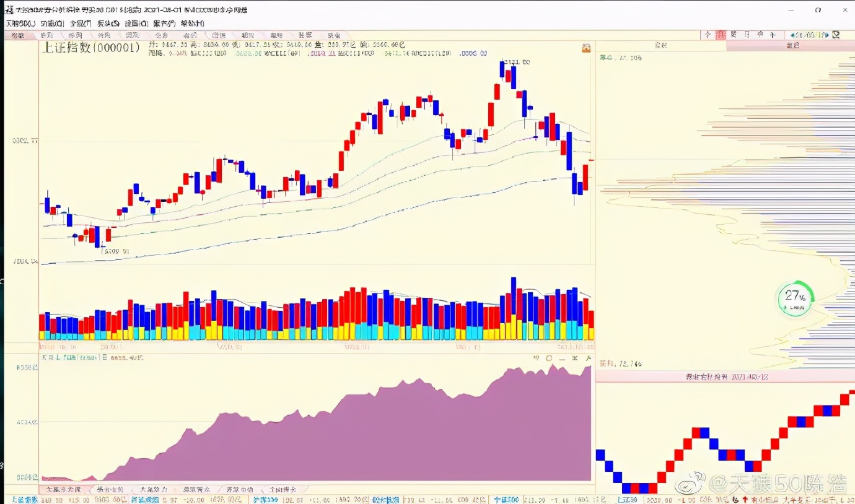
Task: Select the first highlighted period tab above chart
Action: 17,35
